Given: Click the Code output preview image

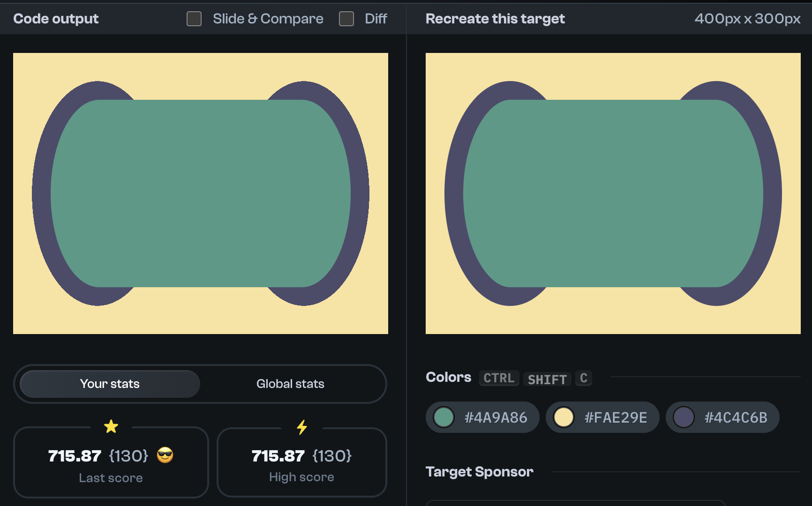Looking at the screenshot, I should (x=201, y=193).
